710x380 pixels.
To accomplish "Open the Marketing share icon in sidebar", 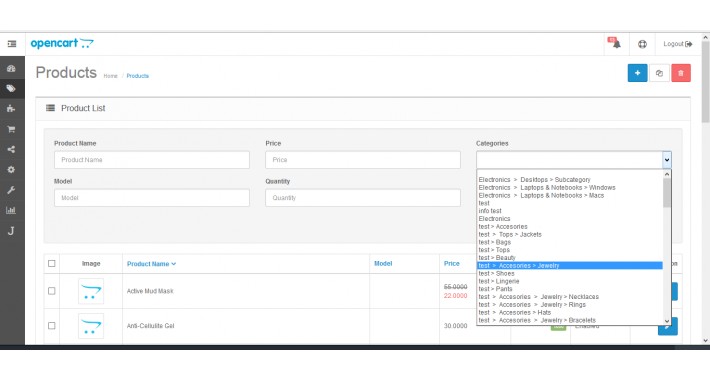I will pos(11,149).
